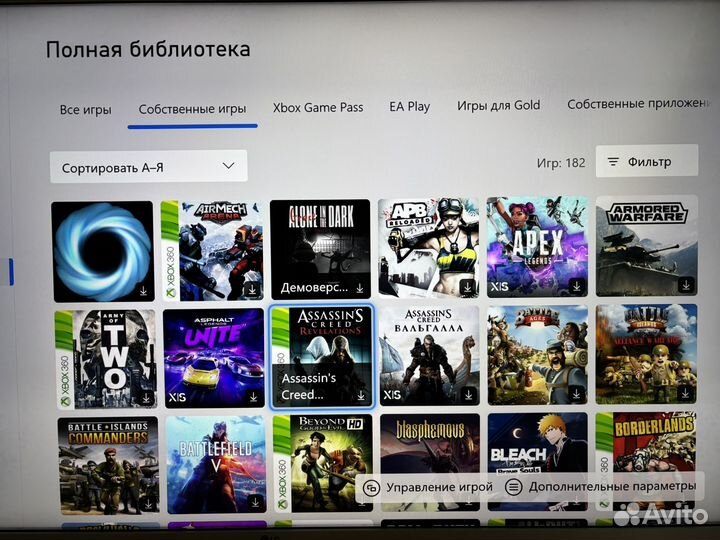This screenshot has height=540, width=720.
Task: Click download icon on AirMech Arena
Action: pyautogui.click(x=252, y=290)
